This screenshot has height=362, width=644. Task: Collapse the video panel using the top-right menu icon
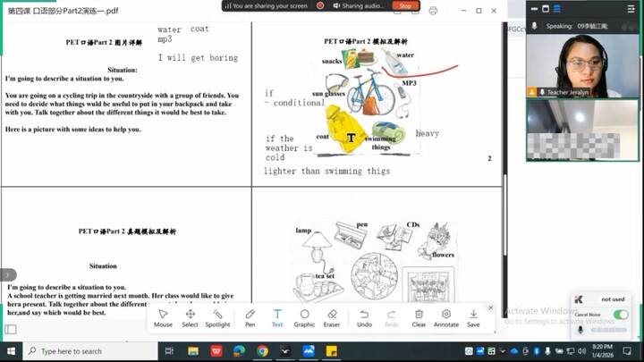coord(628,9)
